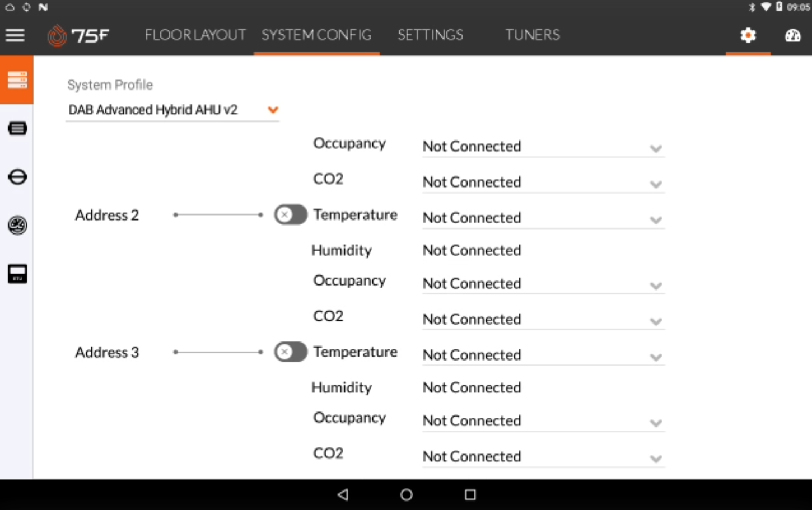Viewport: 812px width, 510px height.
Task: Select the circle-with-bar sidebar icon
Action: click(17, 177)
